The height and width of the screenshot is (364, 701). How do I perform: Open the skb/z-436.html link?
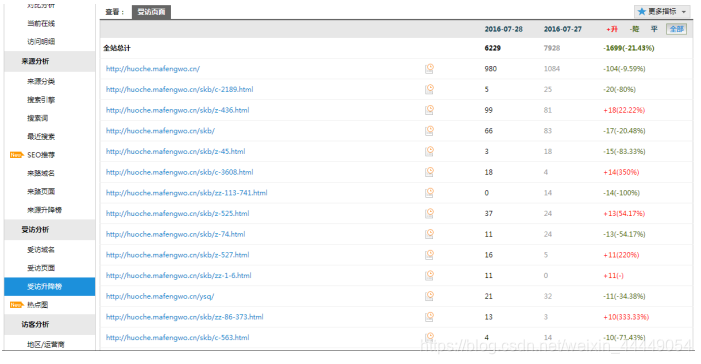click(177, 110)
